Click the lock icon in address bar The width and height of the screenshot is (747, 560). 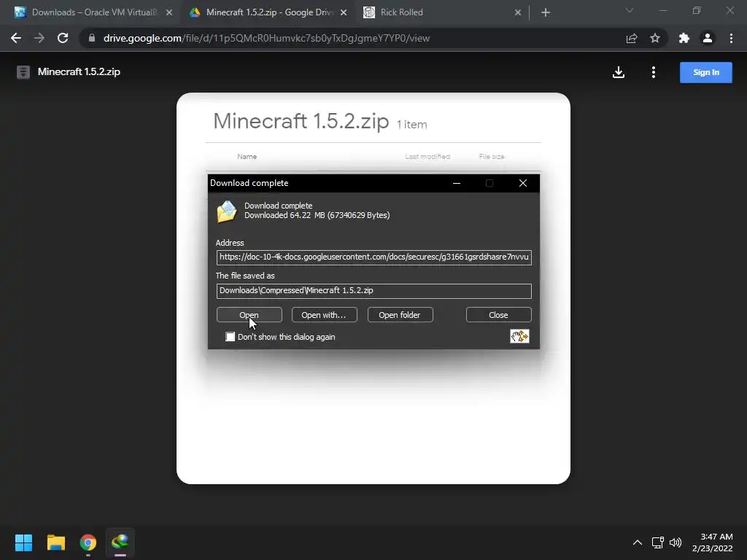click(x=92, y=38)
